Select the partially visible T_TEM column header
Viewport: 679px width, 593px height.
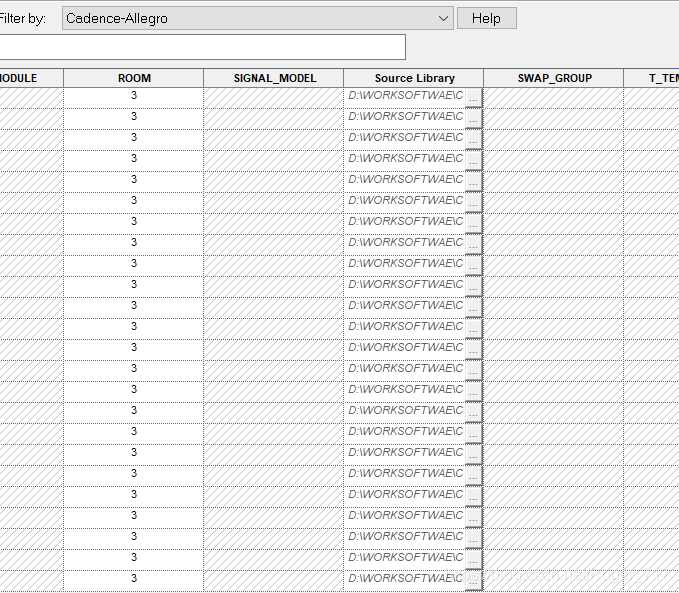[x=655, y=78]
